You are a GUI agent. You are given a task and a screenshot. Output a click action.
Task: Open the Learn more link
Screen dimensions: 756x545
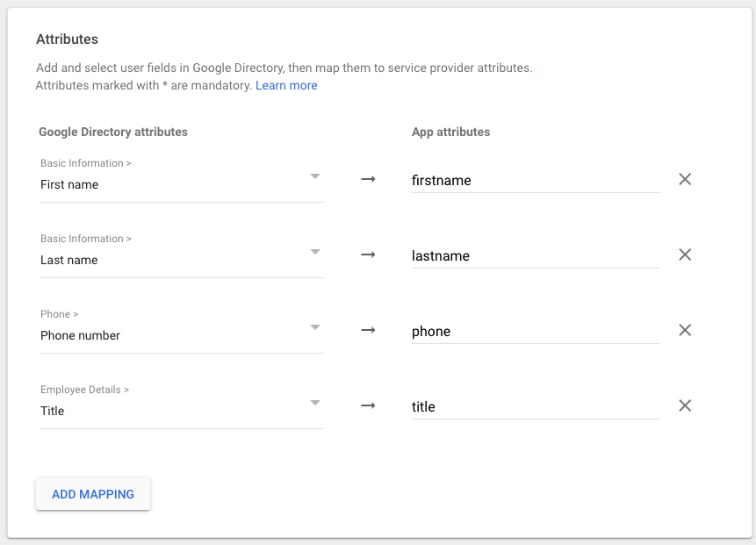click(286, 85)
